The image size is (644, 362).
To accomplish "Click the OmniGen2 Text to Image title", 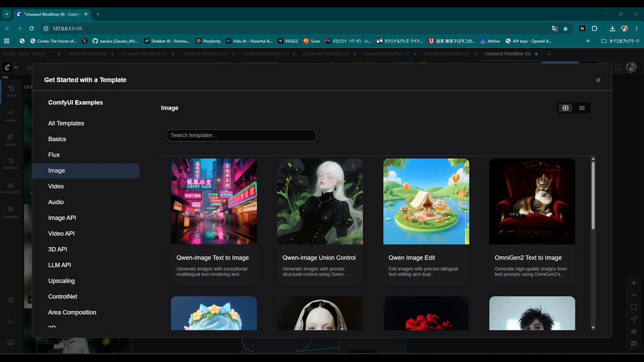I will point(528,258).
